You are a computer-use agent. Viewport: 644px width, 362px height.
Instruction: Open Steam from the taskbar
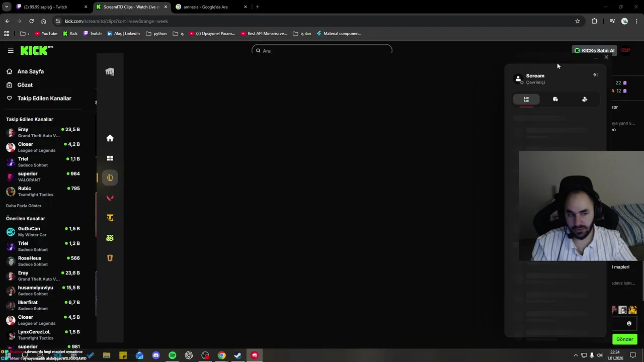(238, 355)
